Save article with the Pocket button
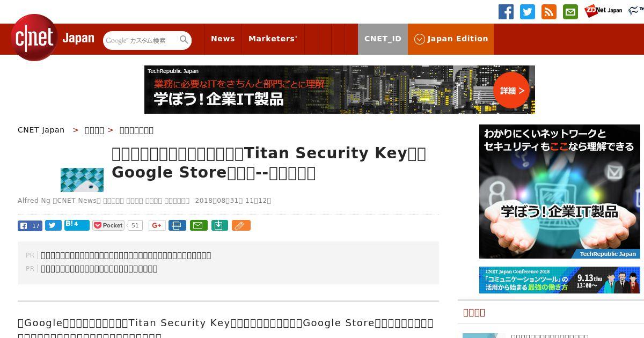 coord(108,225)
